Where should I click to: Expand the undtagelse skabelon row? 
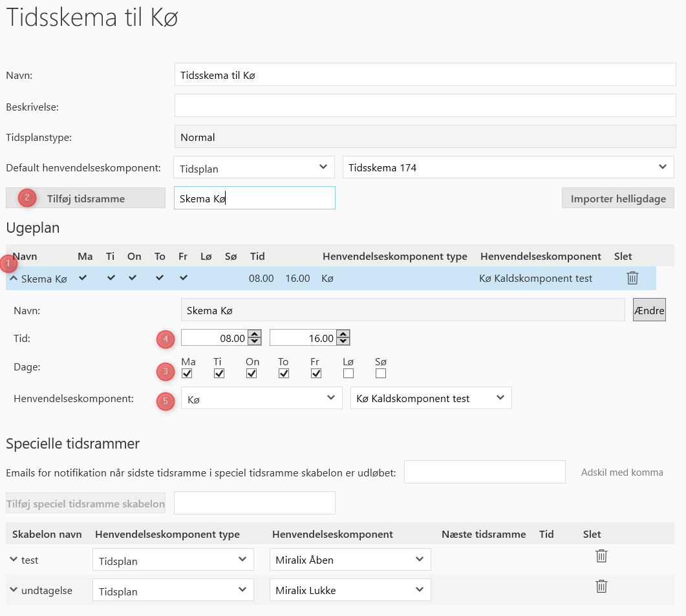(14, 590)
